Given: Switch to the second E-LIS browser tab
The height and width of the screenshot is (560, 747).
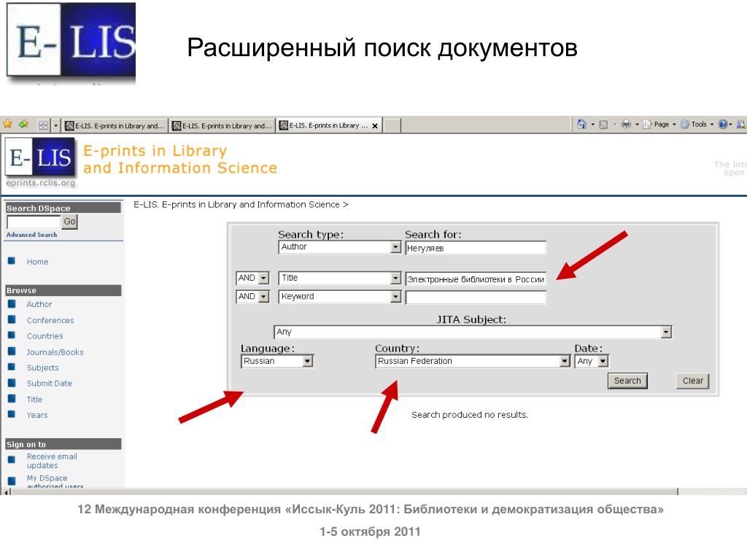Looking at the screenshot, I should pyautogui.click(x=222, y=125).
